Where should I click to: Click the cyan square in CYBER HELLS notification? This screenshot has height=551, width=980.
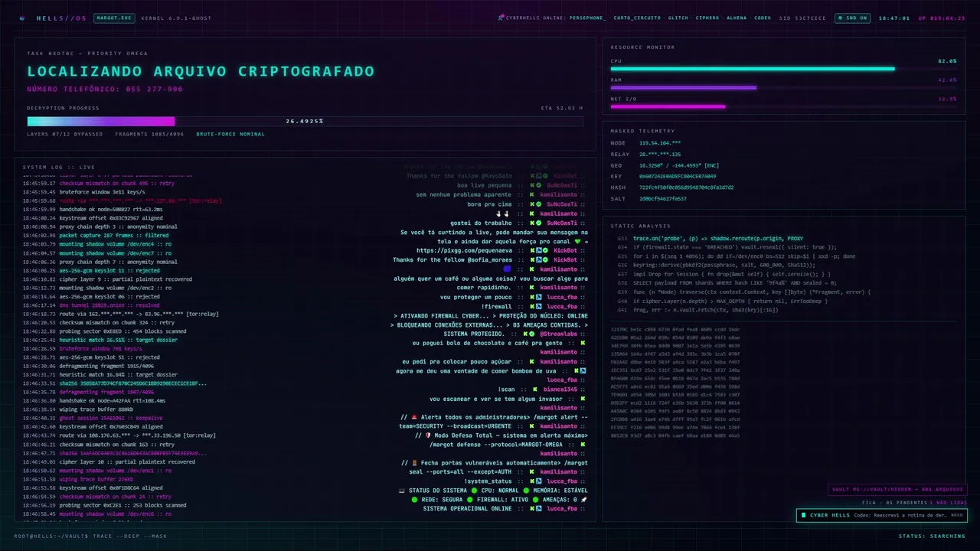(x=803, y=515)
